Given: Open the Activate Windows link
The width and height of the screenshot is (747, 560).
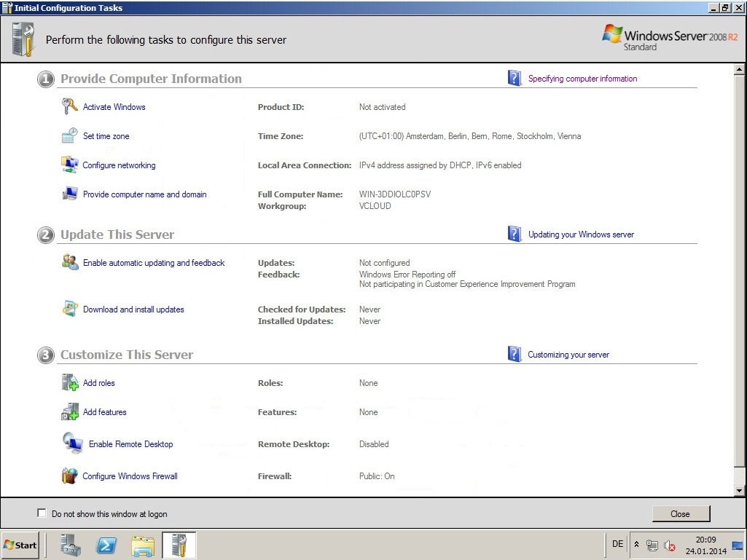Looking at the screenshot, I should pyautogui.click(x=114, y=106).
